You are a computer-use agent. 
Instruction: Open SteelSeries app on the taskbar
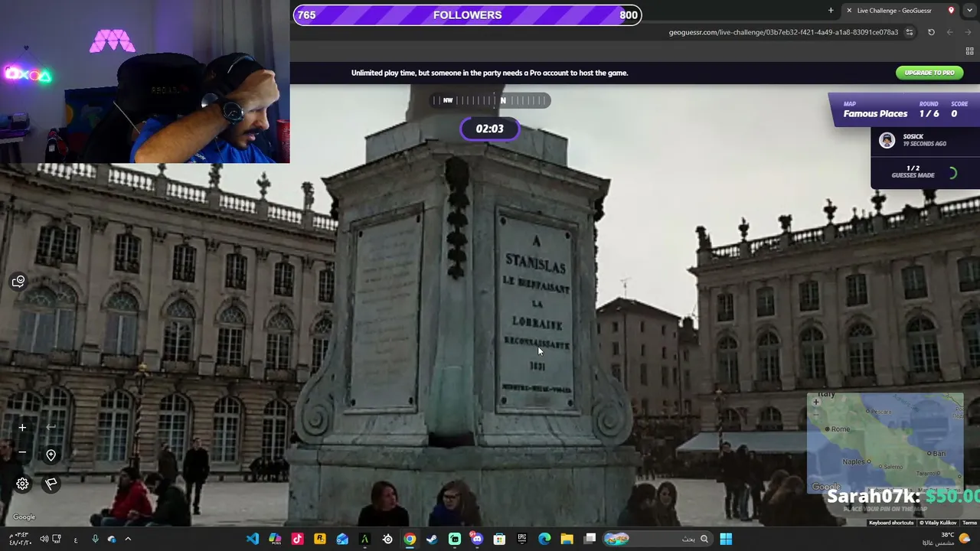[387, 539]
